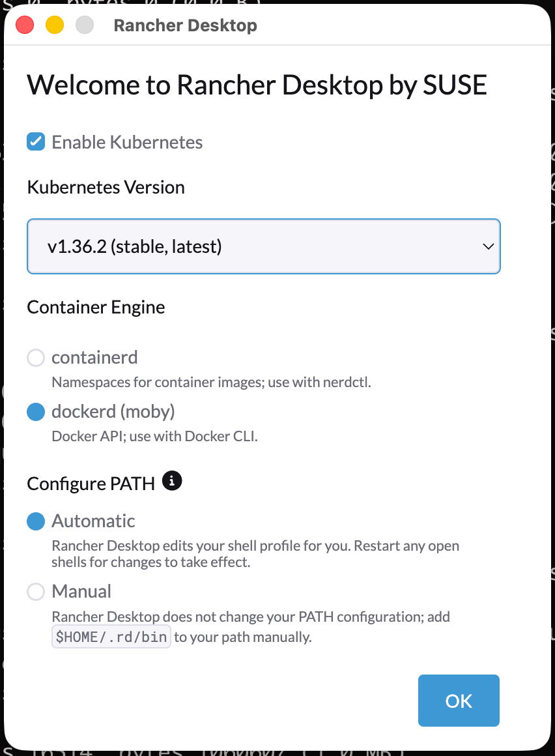The image size is (555, 756).
Task: Click the Configure PATH info icon
Action: pyautogui.click(x=172, y=481)
